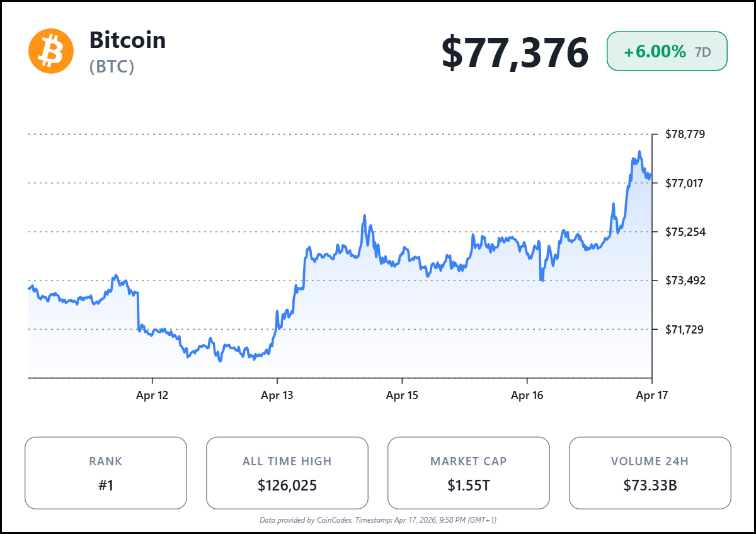Image resolution: width=756 pixels, height=534 pixels.
Task: Select the Market Cap $1.55T card
Action: coord(468,473)
